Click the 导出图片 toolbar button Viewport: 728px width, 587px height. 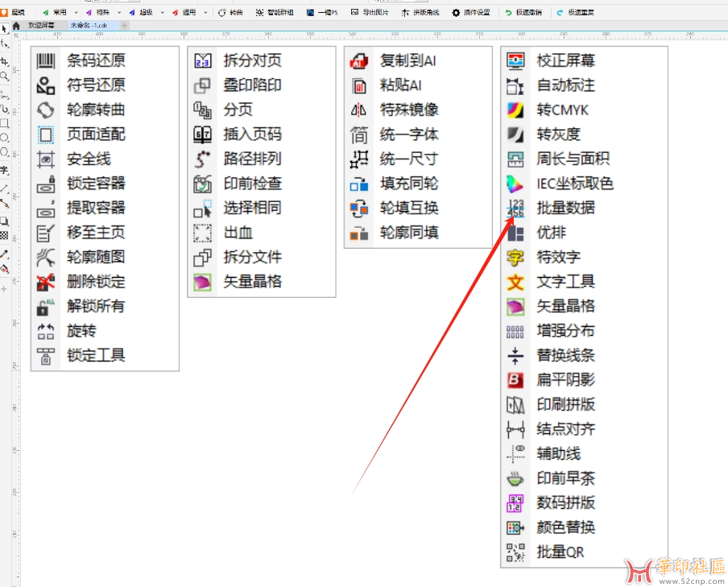tap(370, 13)
